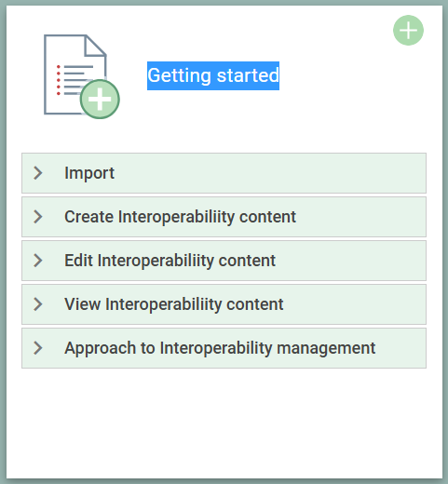The height and width of the screenshot is (484, 448).
Task: Click blank area of Edit Interoperabiliity content row
Action: pos(351,261)
